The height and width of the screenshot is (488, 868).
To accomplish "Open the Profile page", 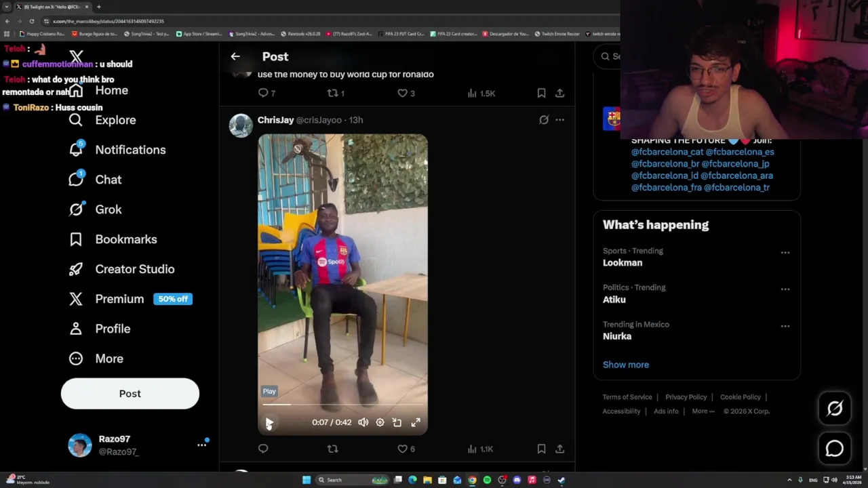I will click(x=99, y=329).
